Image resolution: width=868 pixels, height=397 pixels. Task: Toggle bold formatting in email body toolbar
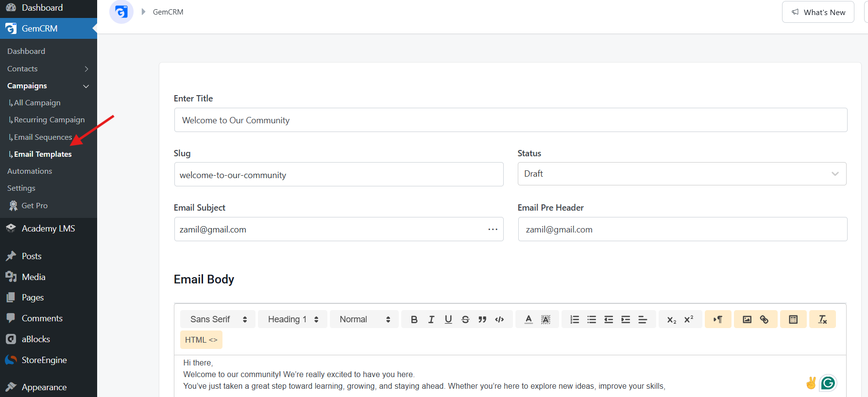tap(414, 319)
